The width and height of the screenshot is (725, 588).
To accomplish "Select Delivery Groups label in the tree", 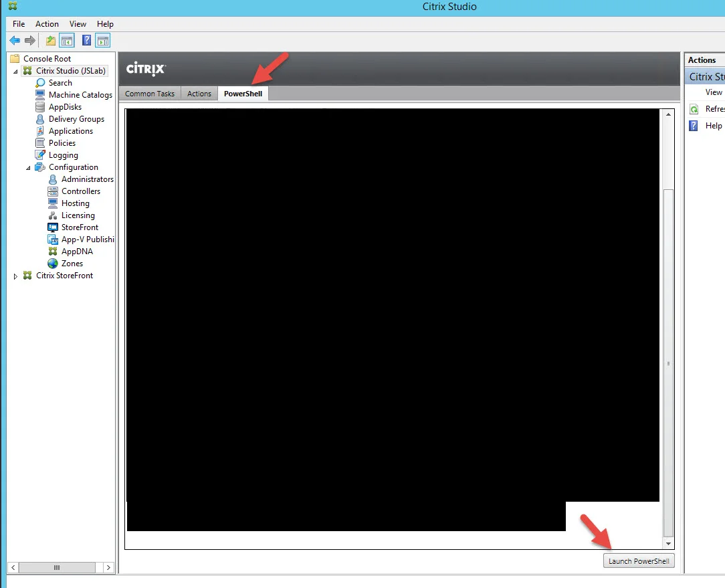I will tap(77, 119).
